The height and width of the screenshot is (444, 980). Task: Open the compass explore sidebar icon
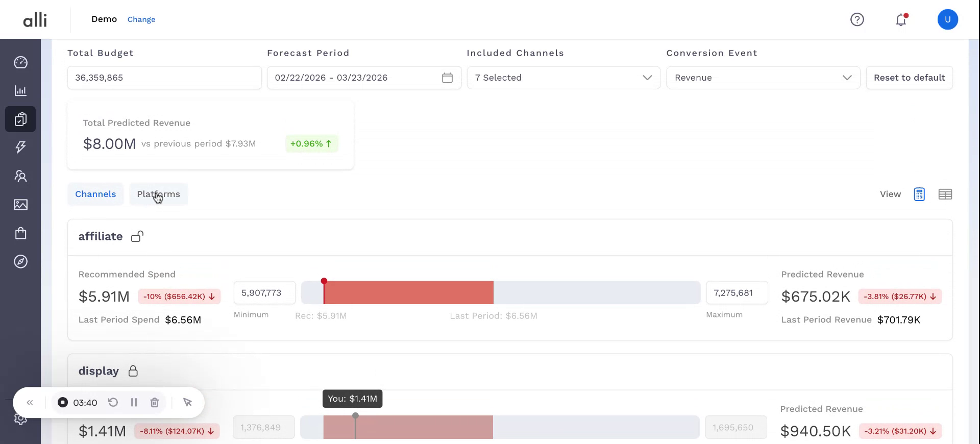coord(20,262)
